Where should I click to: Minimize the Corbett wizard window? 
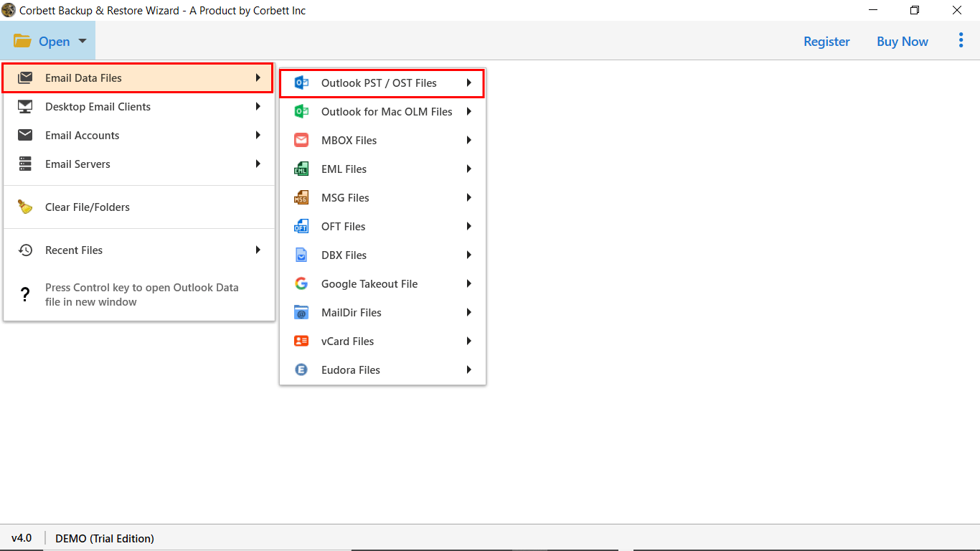pyautogui.click(x=872, y=10)
